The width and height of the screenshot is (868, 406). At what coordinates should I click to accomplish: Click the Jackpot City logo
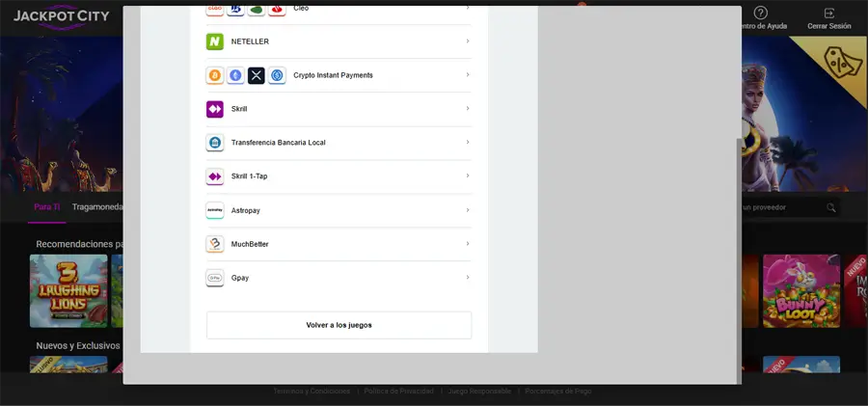(x=62, y=16)
